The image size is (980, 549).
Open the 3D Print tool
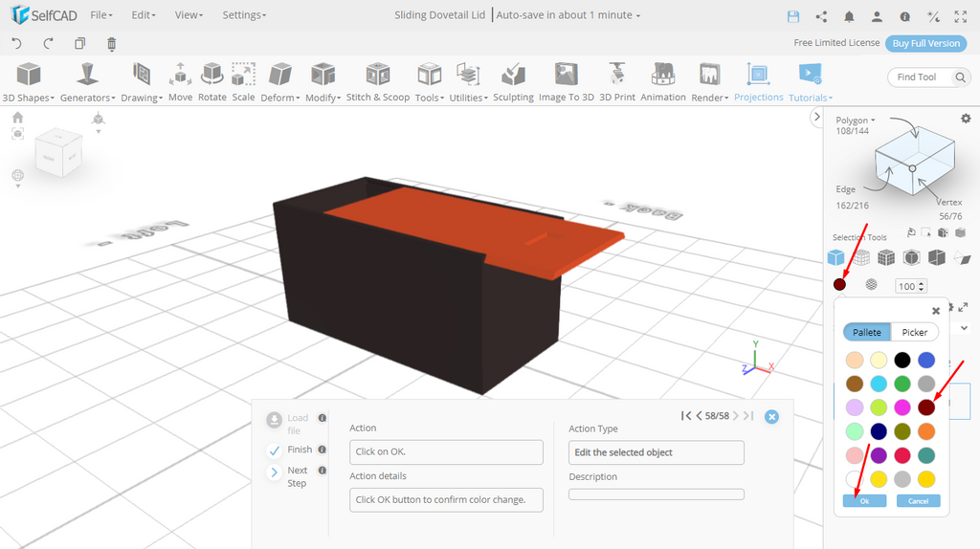(x=617, y=82)
